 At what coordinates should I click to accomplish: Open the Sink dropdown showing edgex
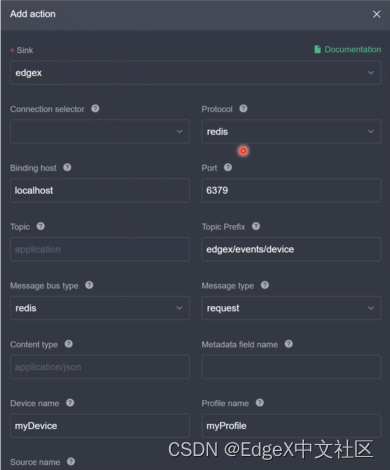(195, 73)
